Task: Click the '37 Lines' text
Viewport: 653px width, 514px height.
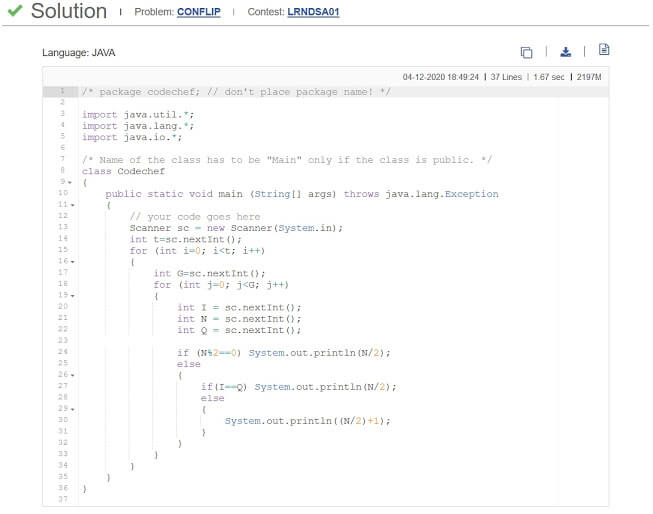Action: click(506, 77)
